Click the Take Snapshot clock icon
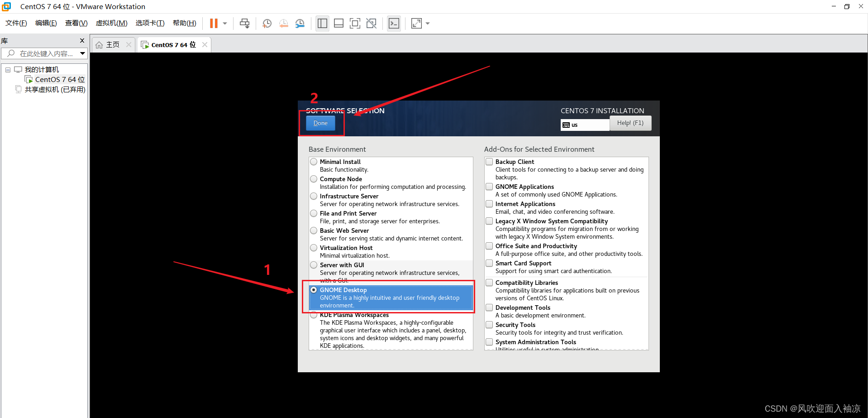 click(x=267, y=24)
